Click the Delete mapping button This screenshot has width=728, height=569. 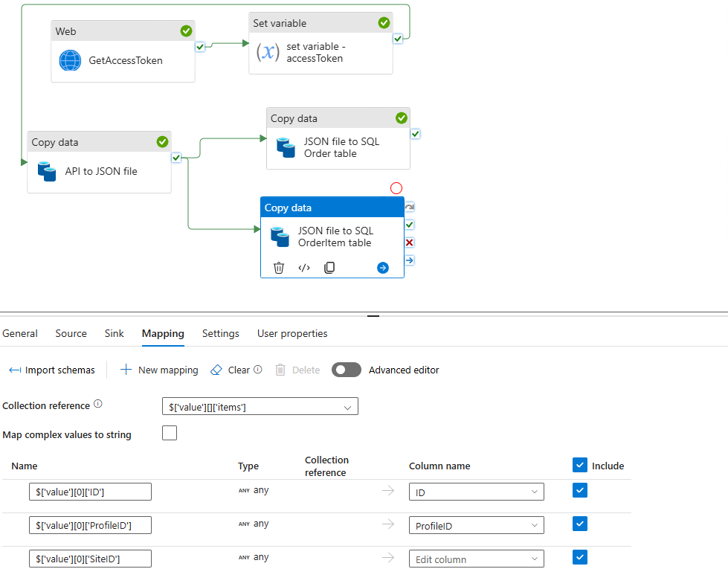[x=297, y=370]
